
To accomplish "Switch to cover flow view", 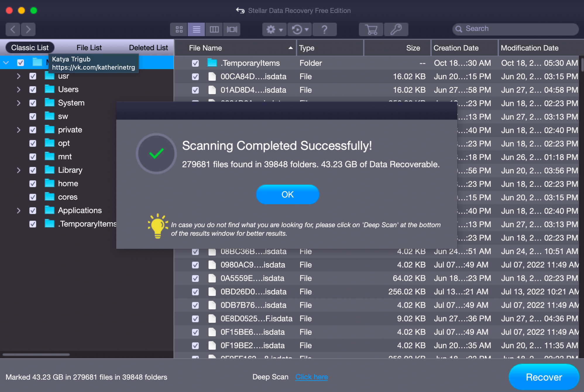I will (x=232, y=29).
